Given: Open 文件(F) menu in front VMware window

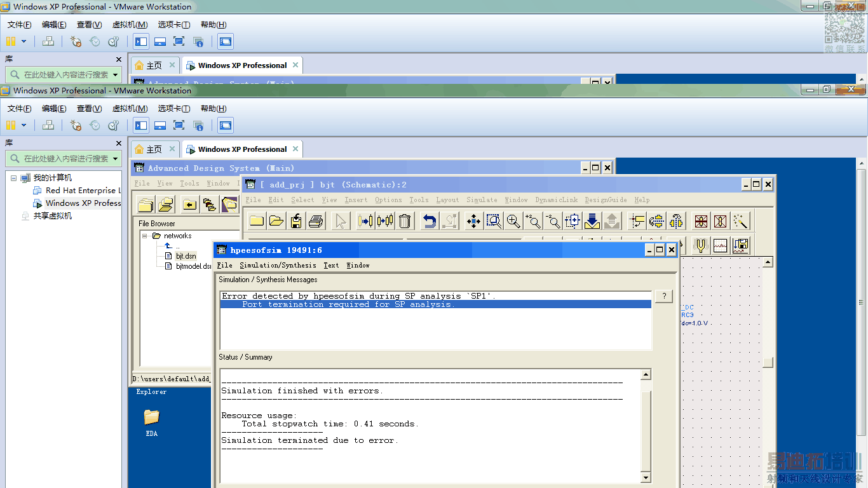Looking at the screenshot, I should tap(20, 109).
